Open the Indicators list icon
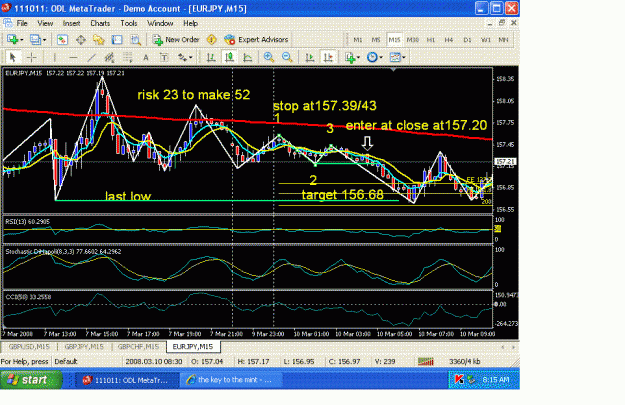 click(350, 57)
